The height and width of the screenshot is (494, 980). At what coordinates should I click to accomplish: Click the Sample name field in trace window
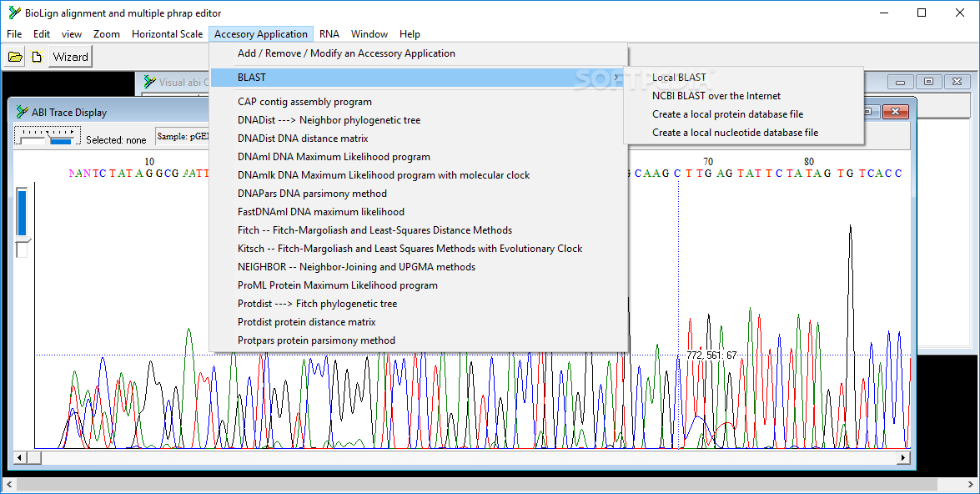pos(182,136)
